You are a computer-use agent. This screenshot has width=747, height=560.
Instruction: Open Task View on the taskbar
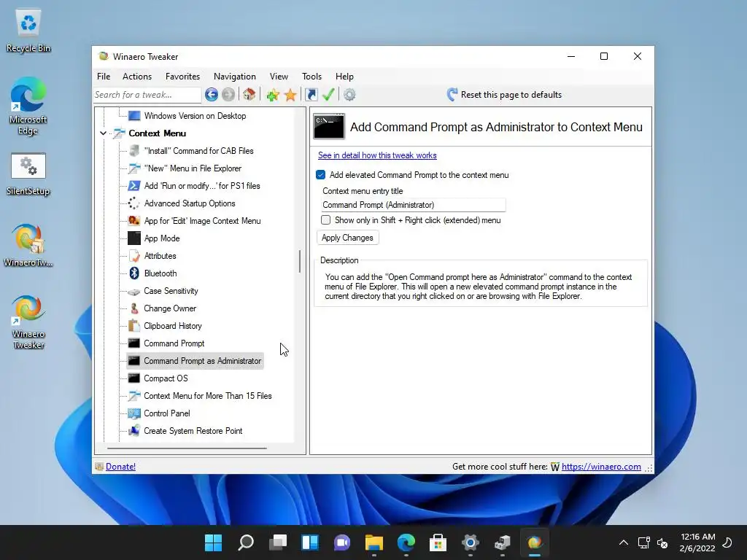[x=278, y=542]
